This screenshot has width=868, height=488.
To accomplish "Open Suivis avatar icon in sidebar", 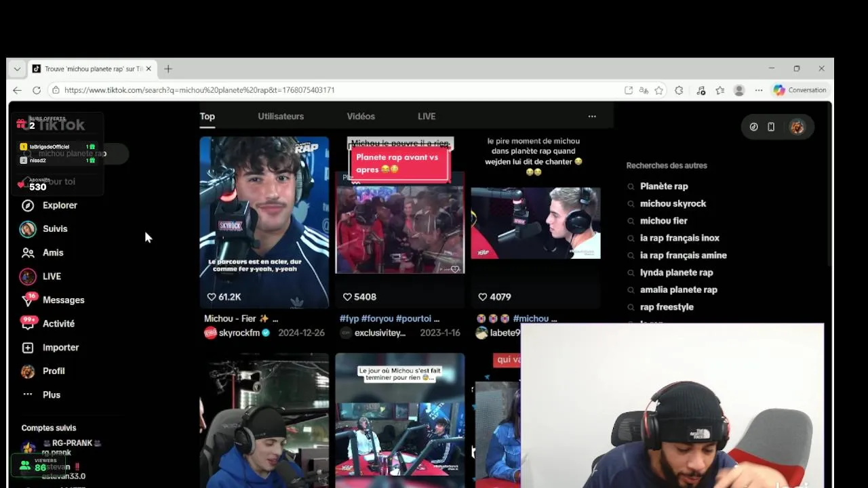I will coord(28,229).
